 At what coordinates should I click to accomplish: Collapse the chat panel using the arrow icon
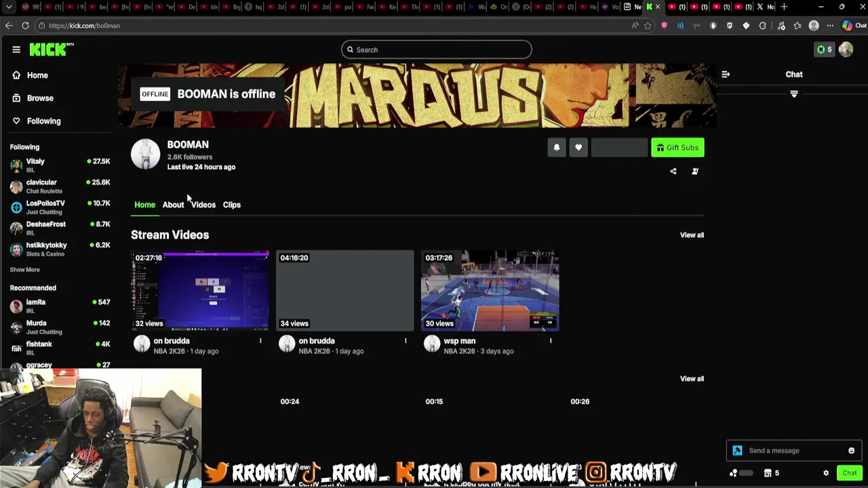pyautogui.click(x=726, y=75)
